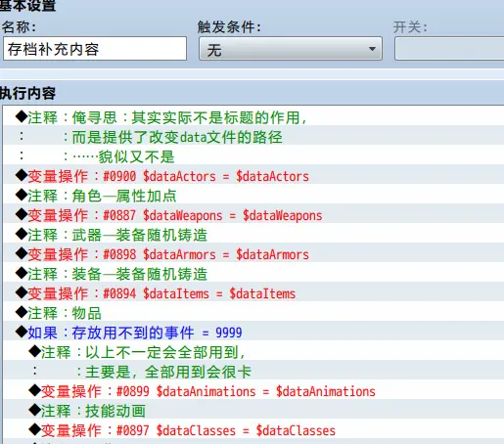The width and height of the screenshot is (504, 444).
Task: Select the comment line 而是提供了改变data文件的路径
Action: (x=253, y=137)
